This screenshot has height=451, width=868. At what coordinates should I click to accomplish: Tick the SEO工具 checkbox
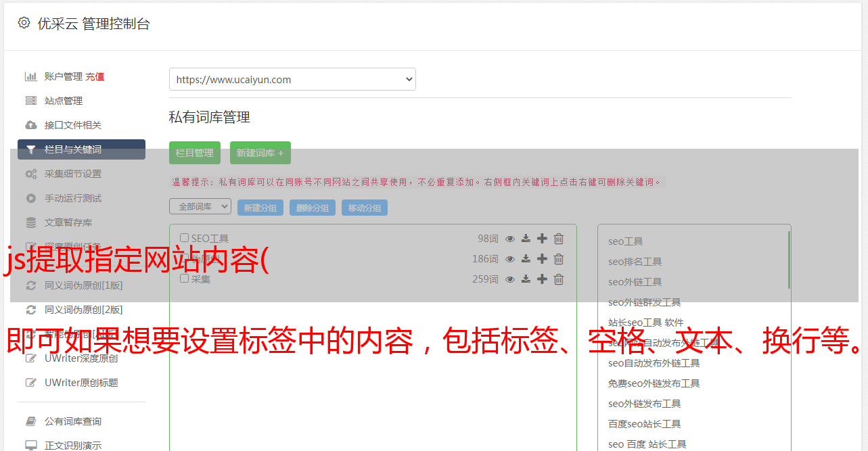click(184, 238)
